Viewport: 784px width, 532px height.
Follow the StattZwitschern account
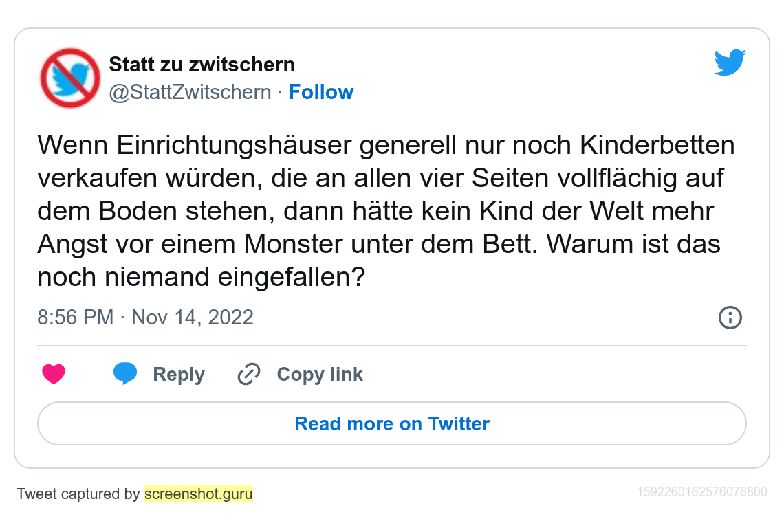click(321, 92)
